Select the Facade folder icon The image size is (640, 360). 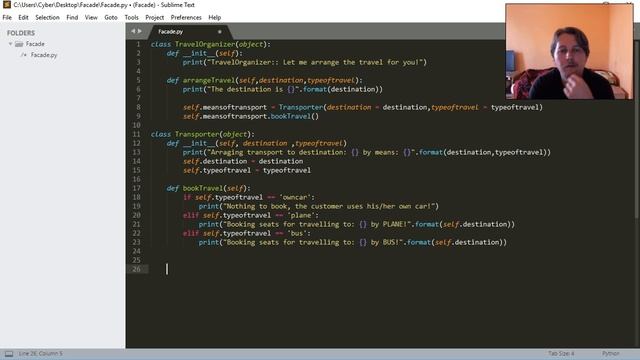[x=19, y=44]
